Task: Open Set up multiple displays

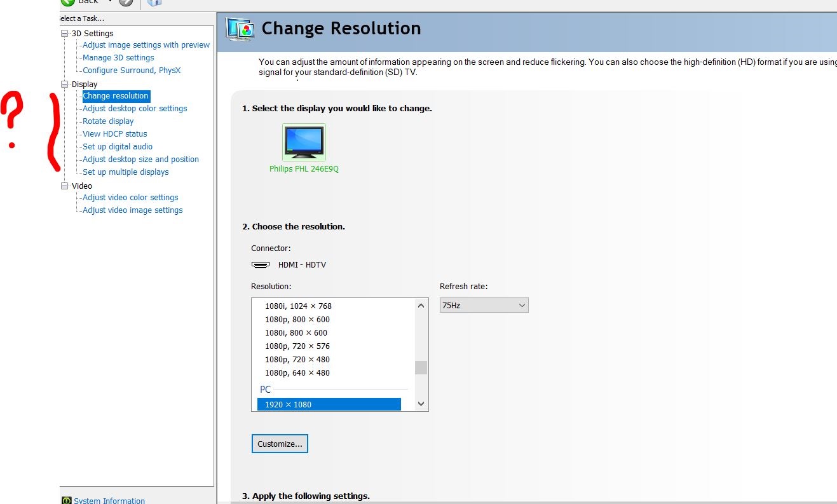Action: click(125, 172)
